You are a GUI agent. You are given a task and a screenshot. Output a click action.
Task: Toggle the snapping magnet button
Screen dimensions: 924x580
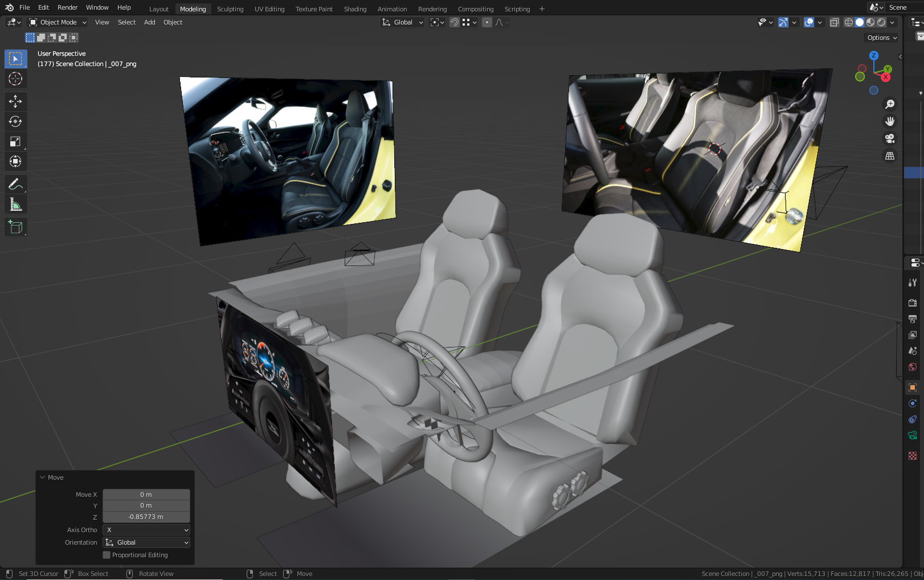(455, 22)
